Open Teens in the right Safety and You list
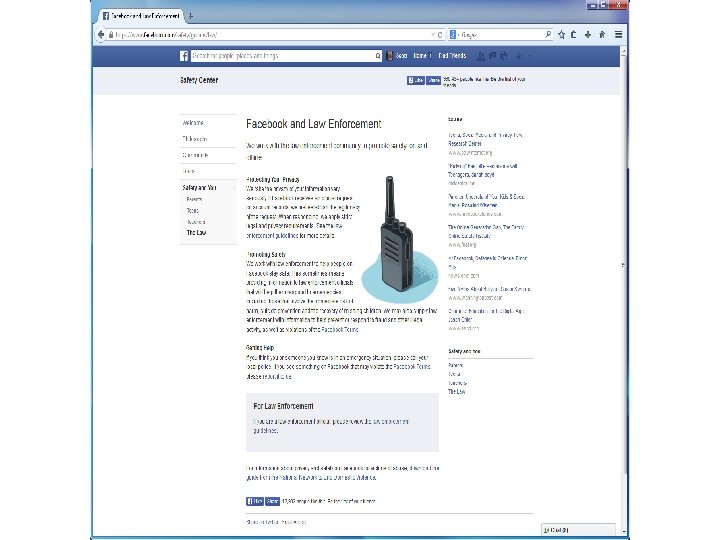This screenshot has width=720, height=540. (x=454, y=374)
